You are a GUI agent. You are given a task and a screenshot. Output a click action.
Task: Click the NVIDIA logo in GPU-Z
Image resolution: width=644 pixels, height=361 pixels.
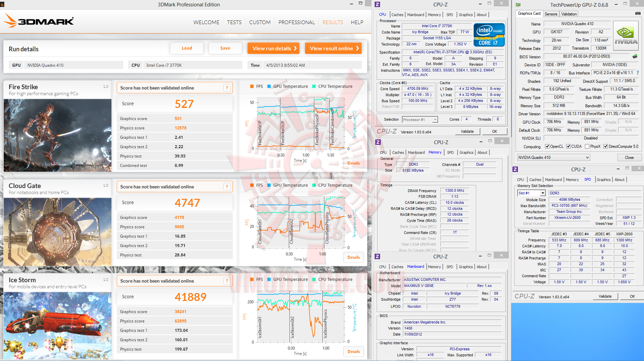626,36
